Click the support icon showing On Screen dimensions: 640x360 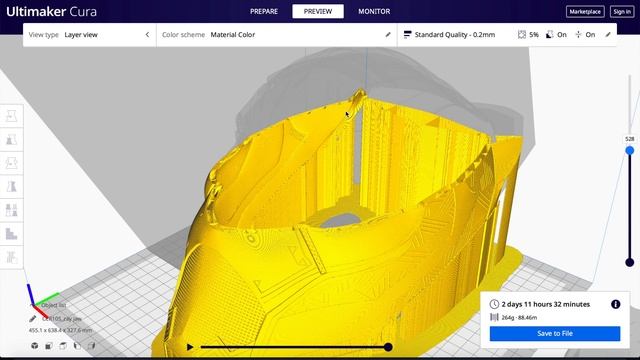(550, 35)
